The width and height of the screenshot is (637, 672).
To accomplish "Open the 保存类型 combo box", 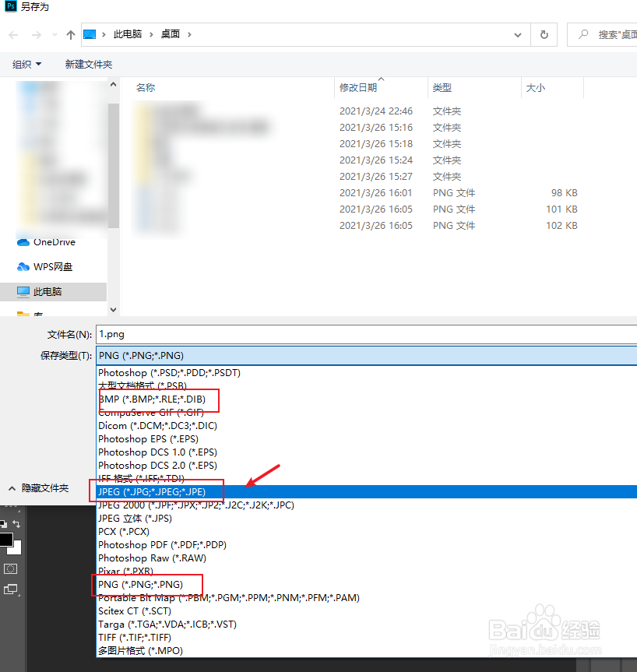I will (367, 356).
